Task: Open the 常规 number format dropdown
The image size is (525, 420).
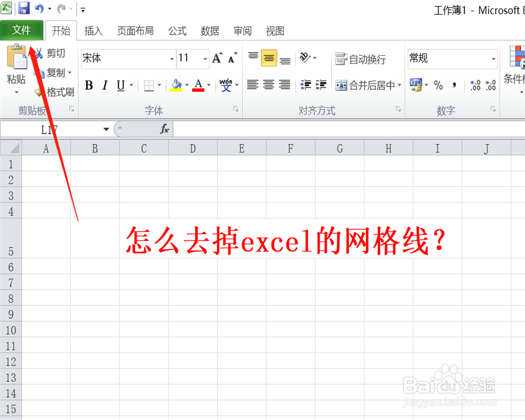Action: click(493, 59)
